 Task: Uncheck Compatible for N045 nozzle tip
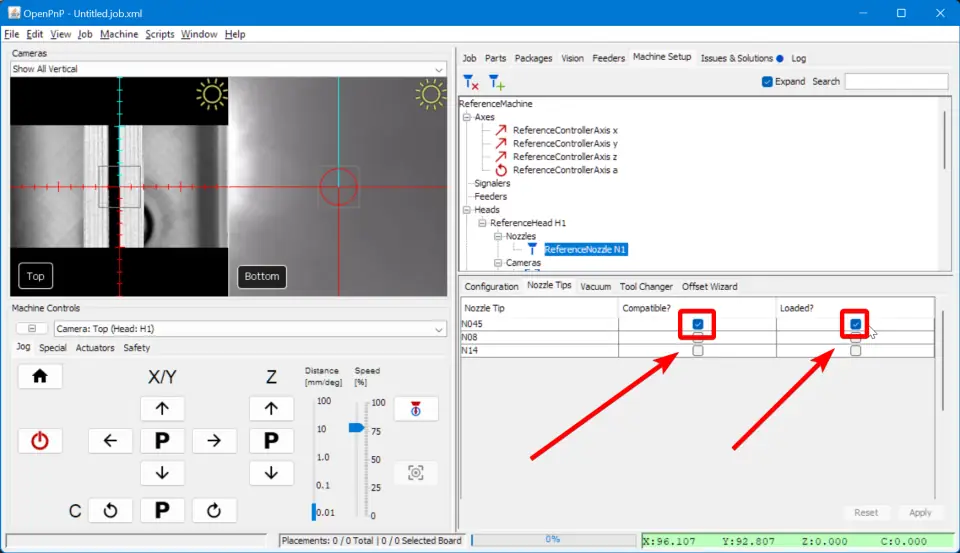pos(698,324)
